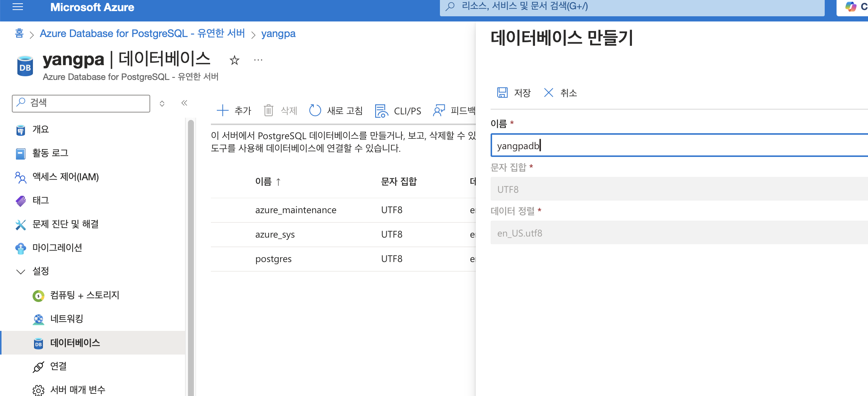Viewport: 868px width, 396px height.
Task: Sort table by 이름 column header
Action: click(x=268, y=182)
